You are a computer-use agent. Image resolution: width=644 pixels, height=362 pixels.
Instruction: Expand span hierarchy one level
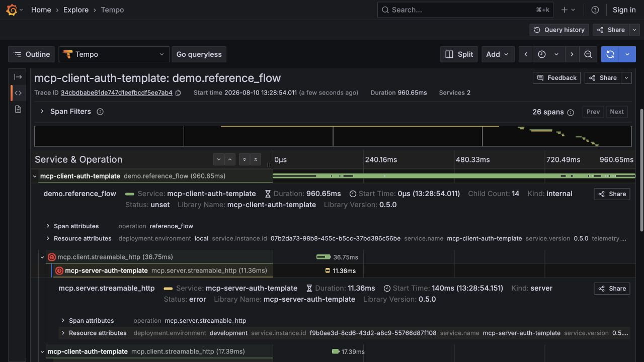[x=219, y=159]
